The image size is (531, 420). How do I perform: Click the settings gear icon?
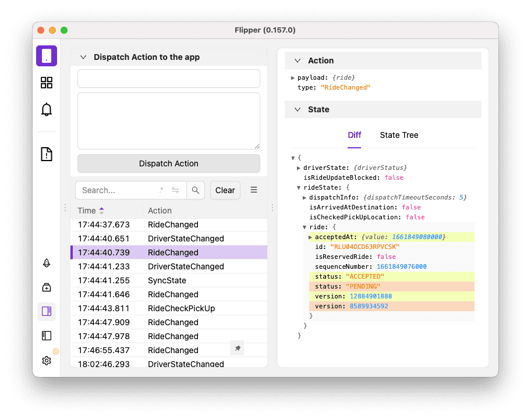[x=47, y=361]
